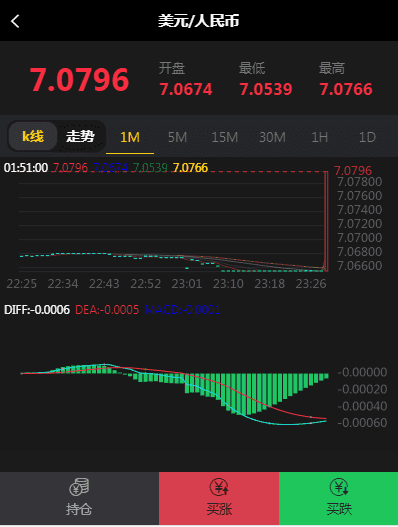Click the 22:25 time axis label
398x527 pixels.
click(22, 284)
